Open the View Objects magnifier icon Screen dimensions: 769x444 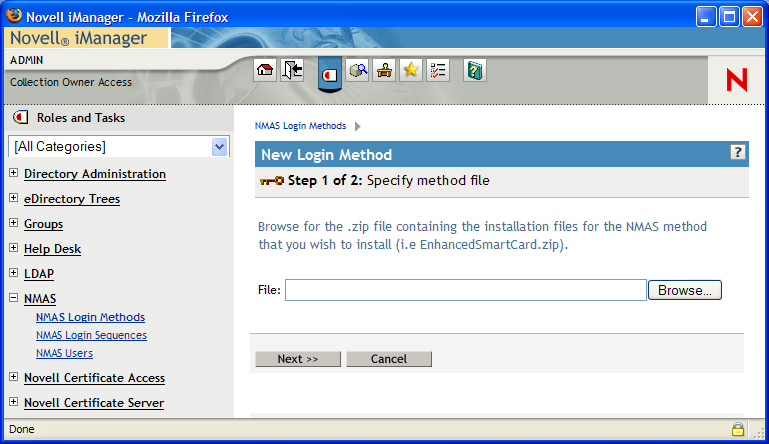[x=358, y=70]
